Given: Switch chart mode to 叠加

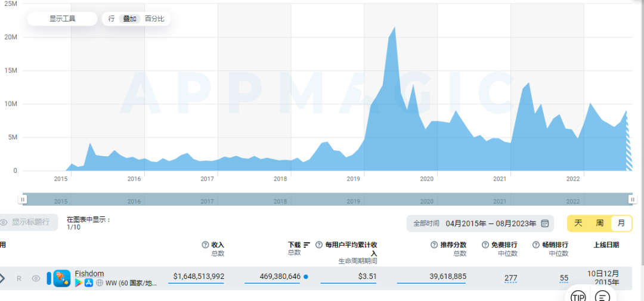Looking at the screenshot, I should [x=130, y=19].
